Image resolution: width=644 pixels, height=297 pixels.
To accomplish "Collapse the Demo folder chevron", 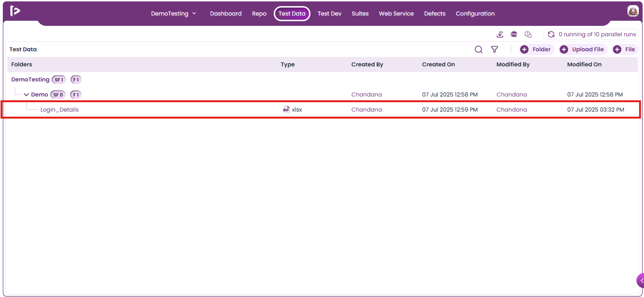I will [x=26, y=95].
